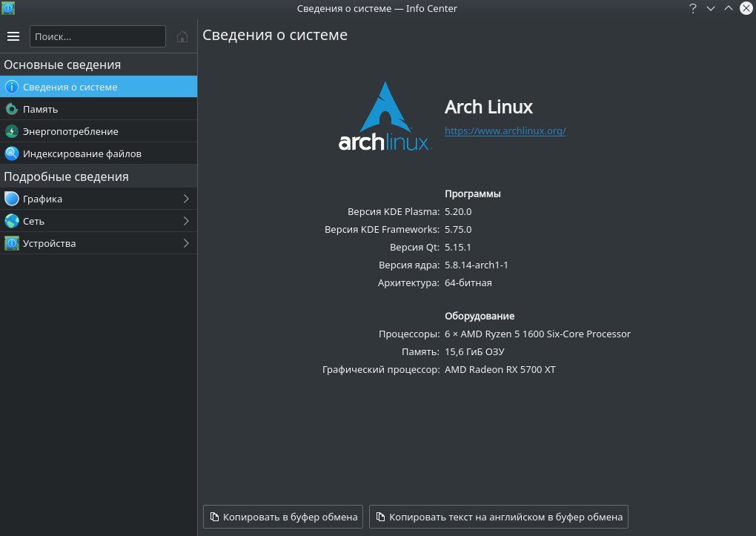Viewport: 756px width, 536px height.
Task: Click the Версия ядра label
Action: [409, 265]
